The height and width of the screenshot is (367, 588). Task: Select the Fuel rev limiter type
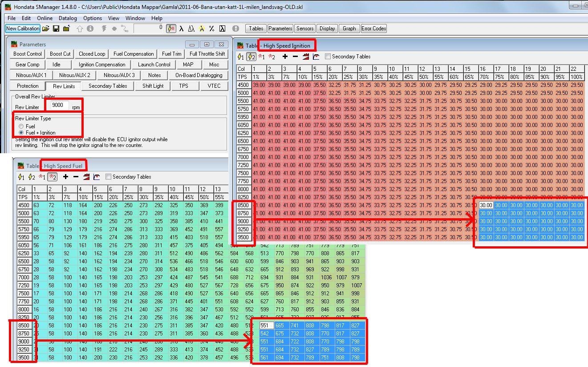point(21,126)
